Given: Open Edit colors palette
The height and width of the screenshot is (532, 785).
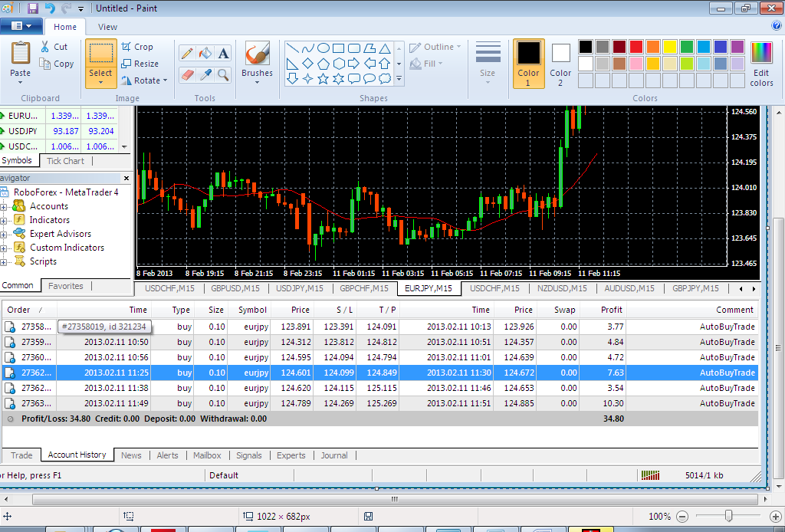Looking at the screenshot, I should 761,64.
